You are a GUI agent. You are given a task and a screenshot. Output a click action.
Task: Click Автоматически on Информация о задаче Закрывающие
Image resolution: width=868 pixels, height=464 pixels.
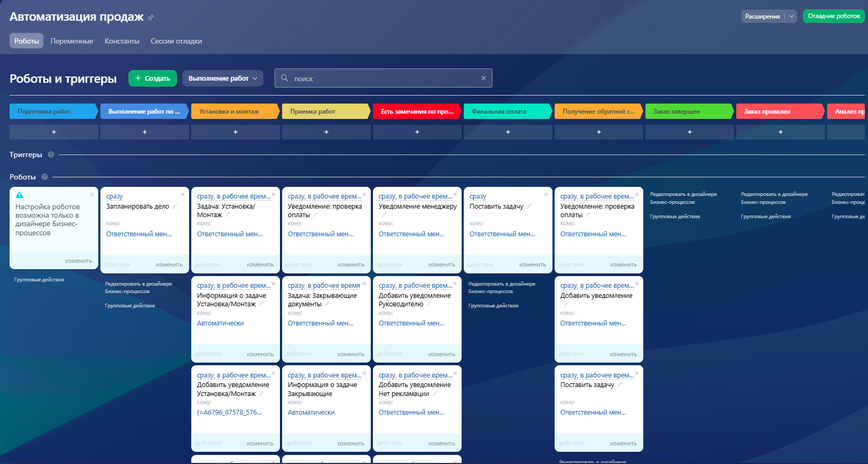click(x=311, y=413)
